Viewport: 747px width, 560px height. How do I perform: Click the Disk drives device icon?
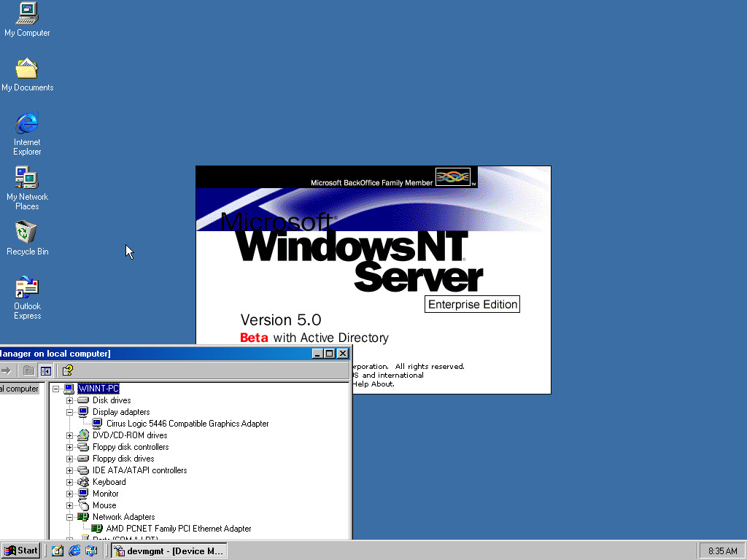(x=83, y=400)
